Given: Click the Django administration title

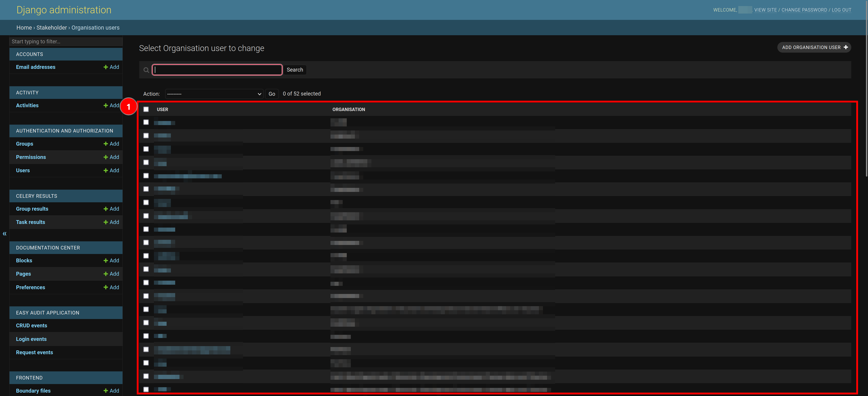Looking at the screenshot, I should [x=64, y=10].
